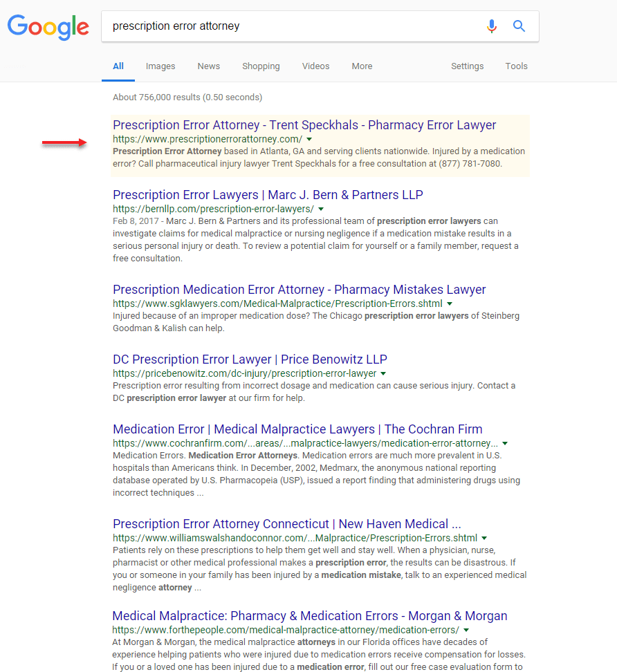Open the News tab

[208, 66]
